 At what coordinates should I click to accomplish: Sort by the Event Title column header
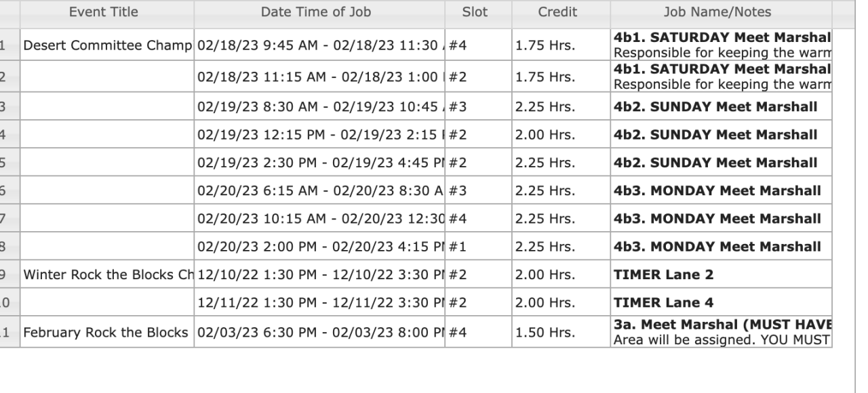pyautogui.click(x=103, y=12)
